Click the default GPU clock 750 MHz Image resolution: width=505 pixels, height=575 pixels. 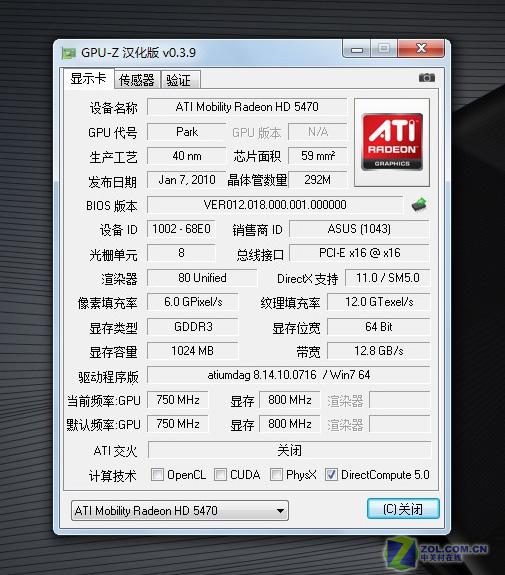coord(178,424)
